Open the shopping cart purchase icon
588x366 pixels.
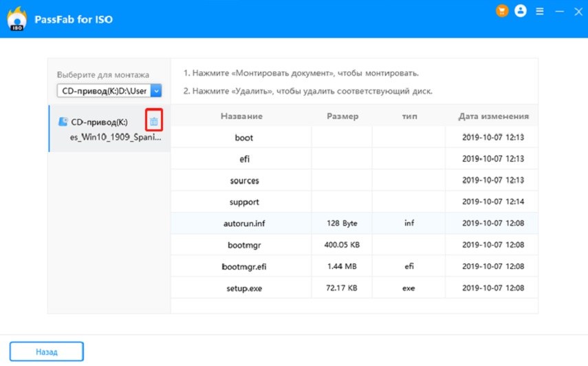point(502,11)
